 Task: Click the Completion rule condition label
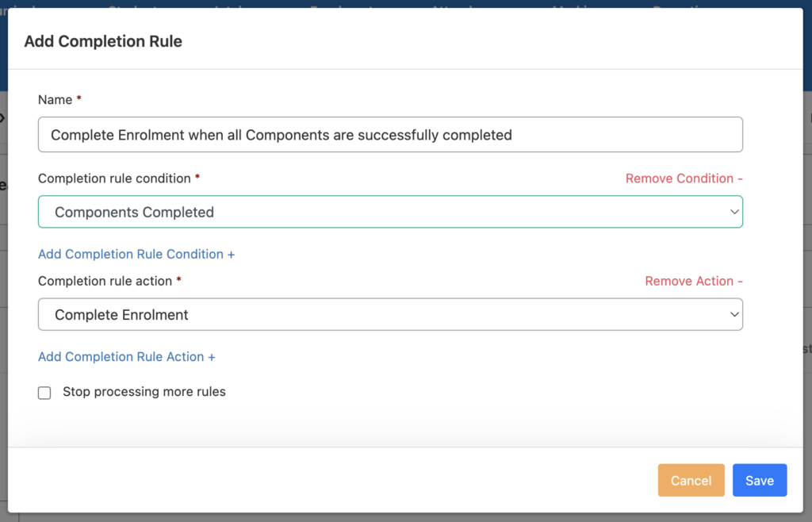[x=114, y=178]
